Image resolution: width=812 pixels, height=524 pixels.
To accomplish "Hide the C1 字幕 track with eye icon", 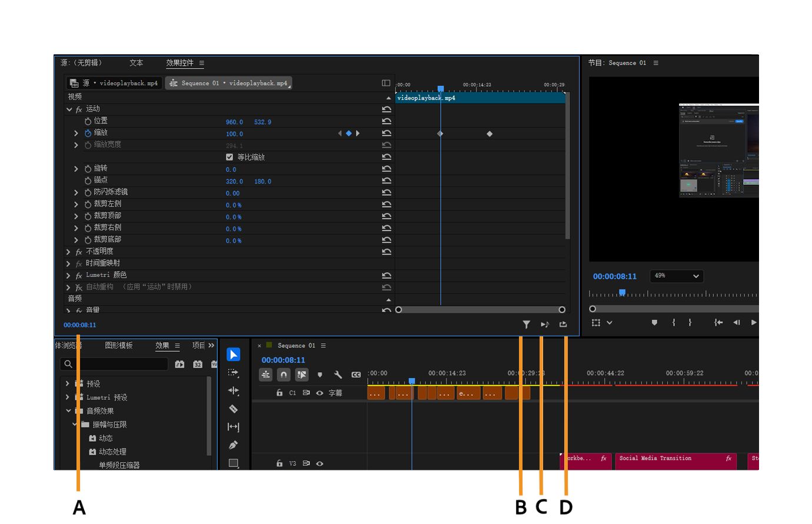I will point(320,393).
